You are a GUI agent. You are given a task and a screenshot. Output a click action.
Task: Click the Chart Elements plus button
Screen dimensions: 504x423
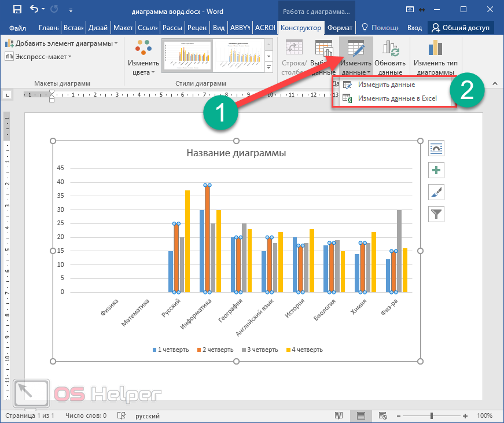(436, 170)
